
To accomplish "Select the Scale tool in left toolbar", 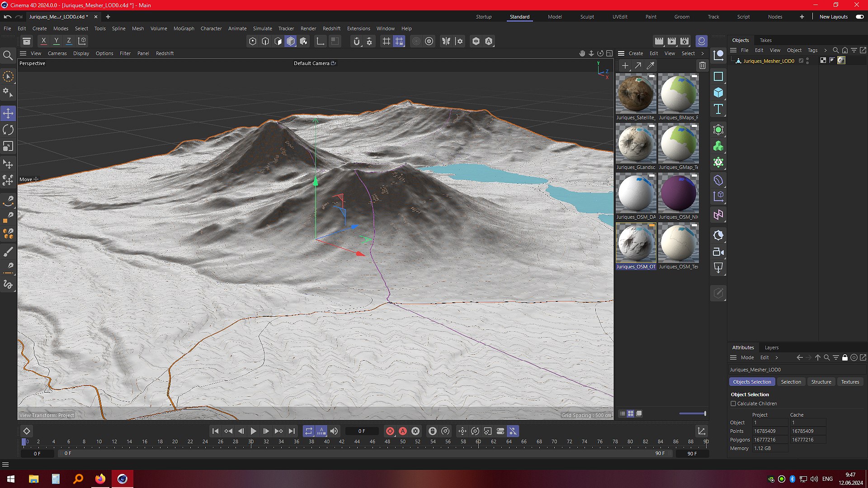I will 8,146.
